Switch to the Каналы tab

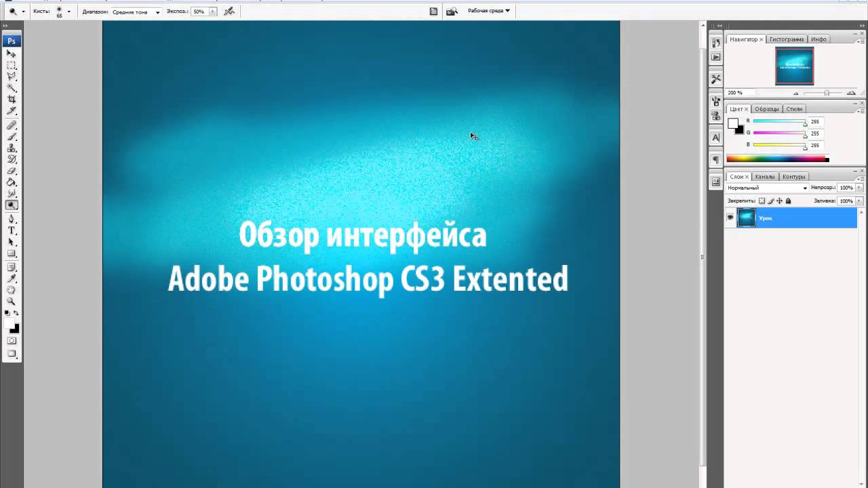[x=765, y=177]
